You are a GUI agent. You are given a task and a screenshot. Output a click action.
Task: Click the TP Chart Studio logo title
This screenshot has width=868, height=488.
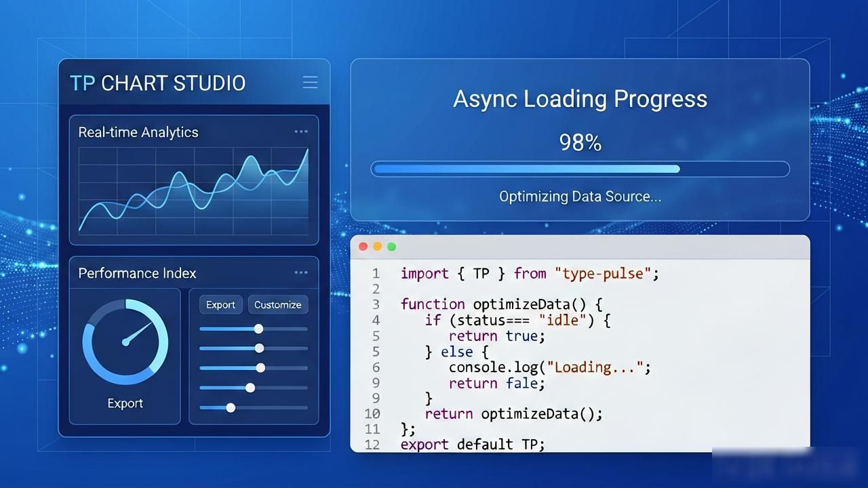pos(157,83)
